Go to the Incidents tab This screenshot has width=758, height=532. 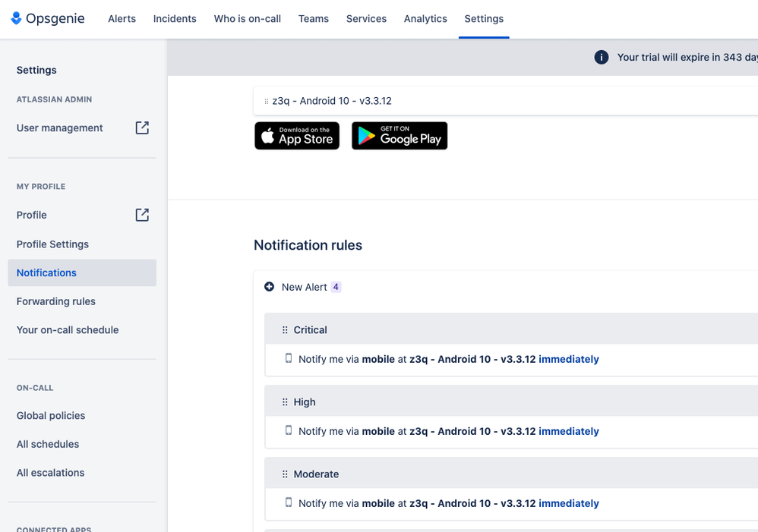[175, 18]
